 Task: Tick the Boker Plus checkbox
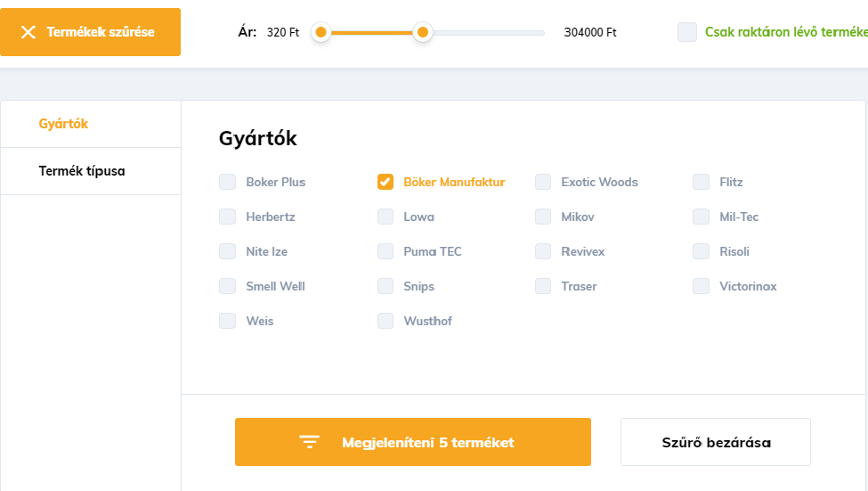[228, 182]
